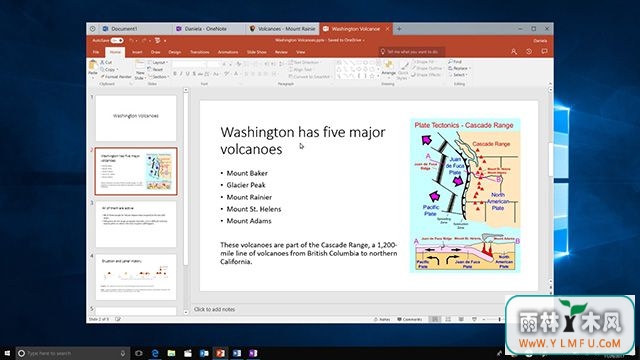The height and width of the screenshot is (360, 640).
Task: Click the Undo arrow in quick access toolbar
Action: (x=131, y=40)
